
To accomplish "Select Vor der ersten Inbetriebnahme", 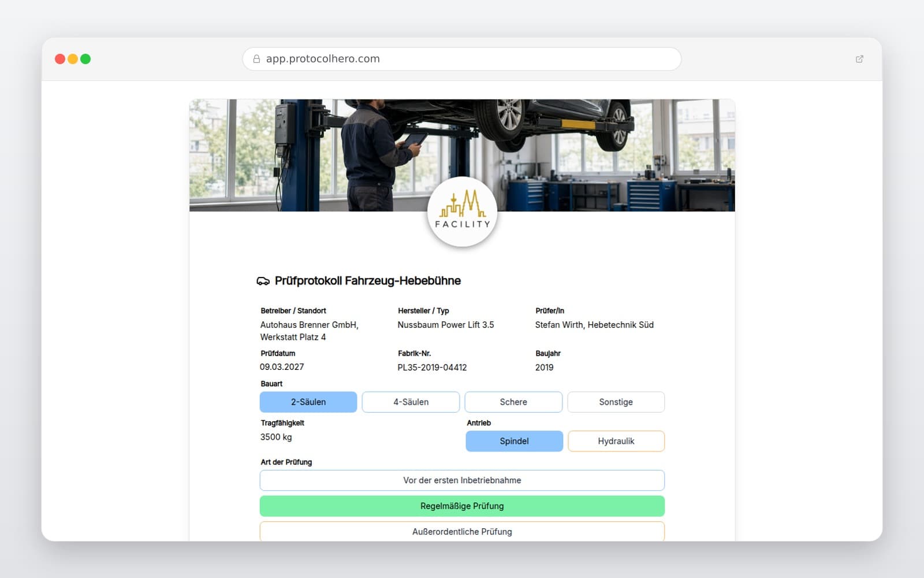I will click(x=462, y=480).
